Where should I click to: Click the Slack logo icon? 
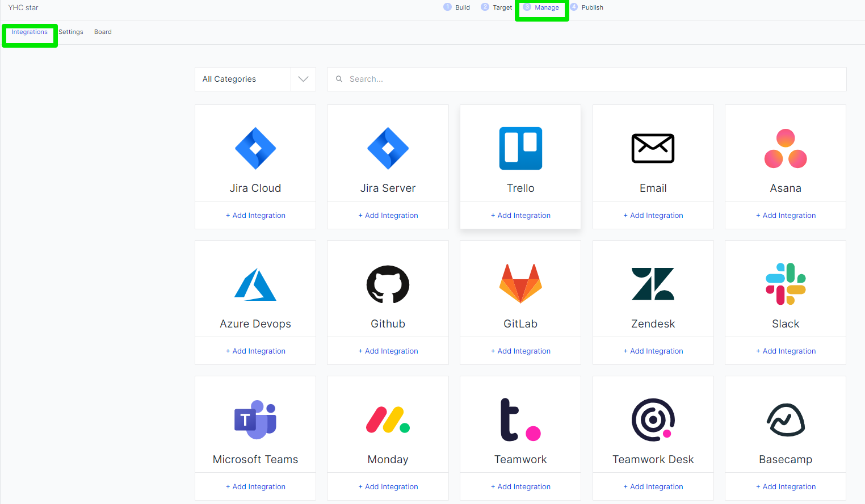786,284
